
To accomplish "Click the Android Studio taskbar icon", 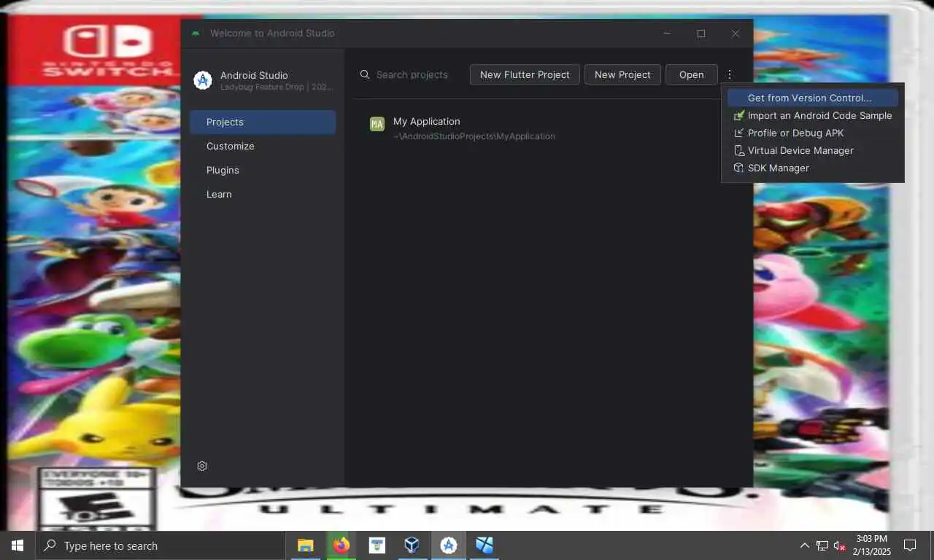I will [x=448, y=545].
